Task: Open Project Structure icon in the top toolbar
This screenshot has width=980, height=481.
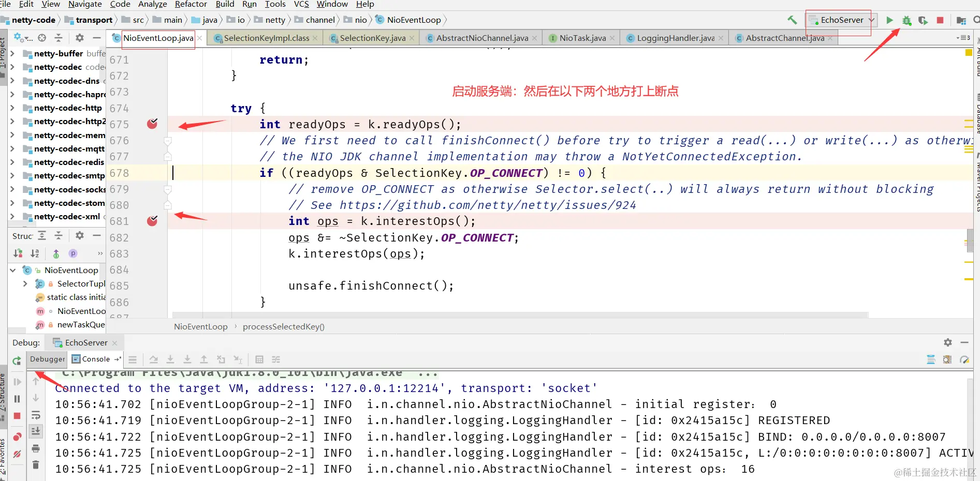Action: pyautogui.click(x=961, y=20)
